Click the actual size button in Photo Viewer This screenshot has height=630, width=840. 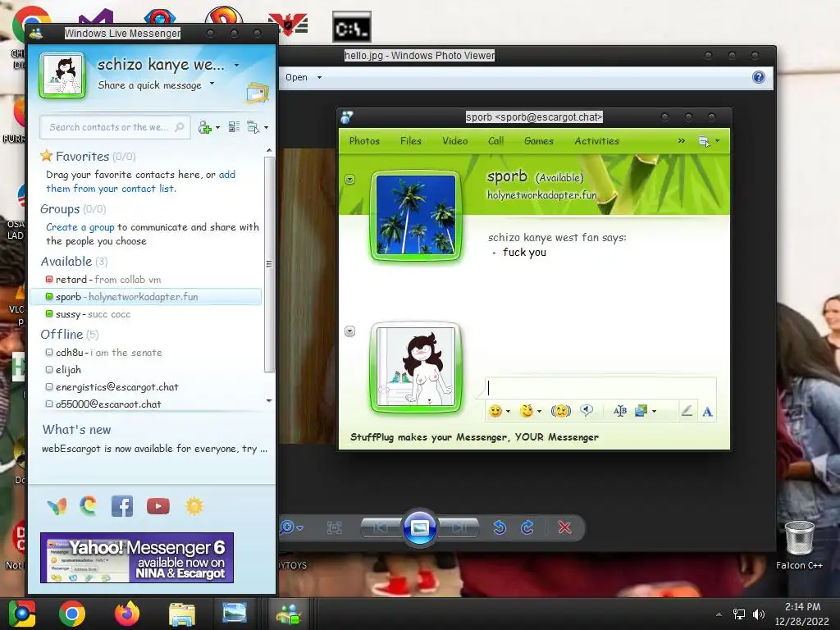(x=335, y=528)
